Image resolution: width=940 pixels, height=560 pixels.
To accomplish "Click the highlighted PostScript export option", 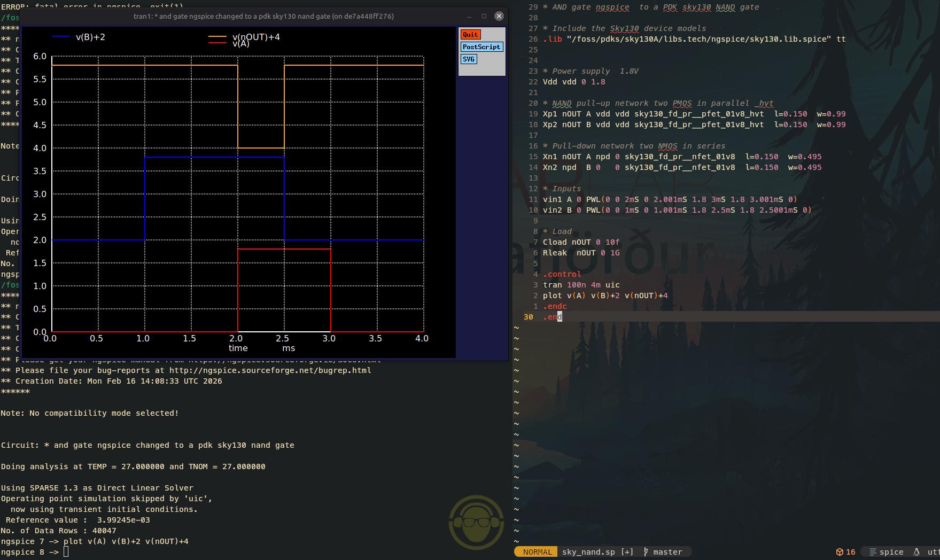I will (481, 46).
